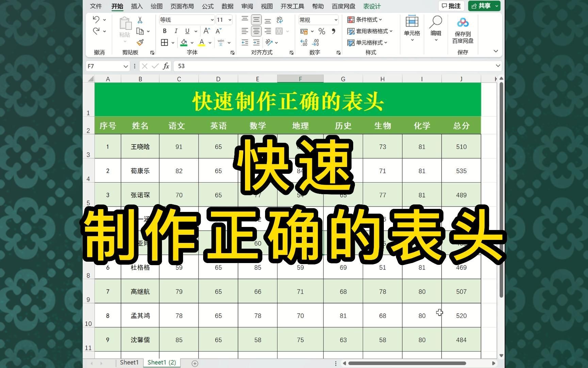
Task: Open the 表设计 ribbon tab
Action: pyautogui.click(x=371, y=6)
